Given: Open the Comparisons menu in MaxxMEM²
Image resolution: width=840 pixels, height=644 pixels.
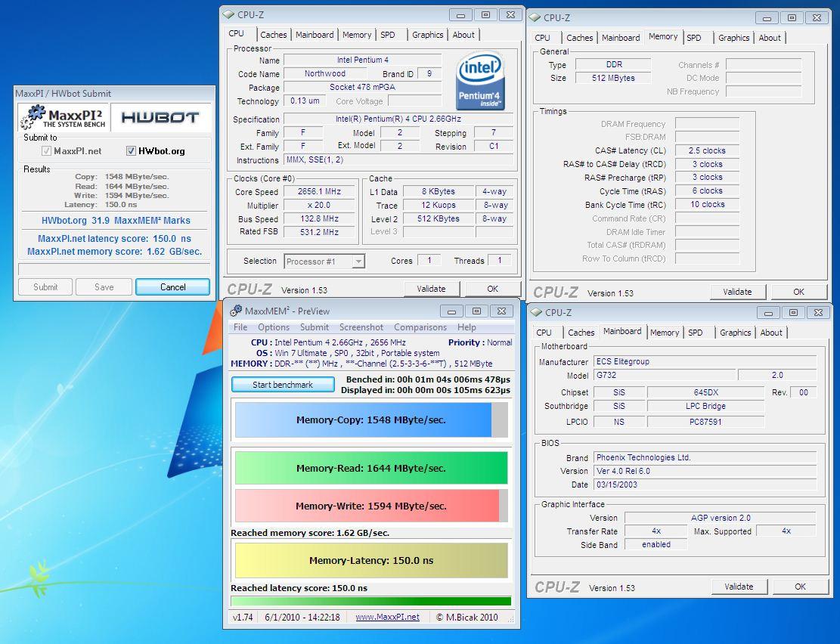Looking at the screenshot, I should coord(420,327).
